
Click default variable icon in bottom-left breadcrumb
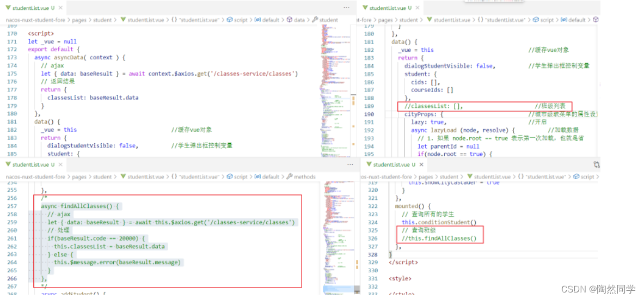[257, 177]
